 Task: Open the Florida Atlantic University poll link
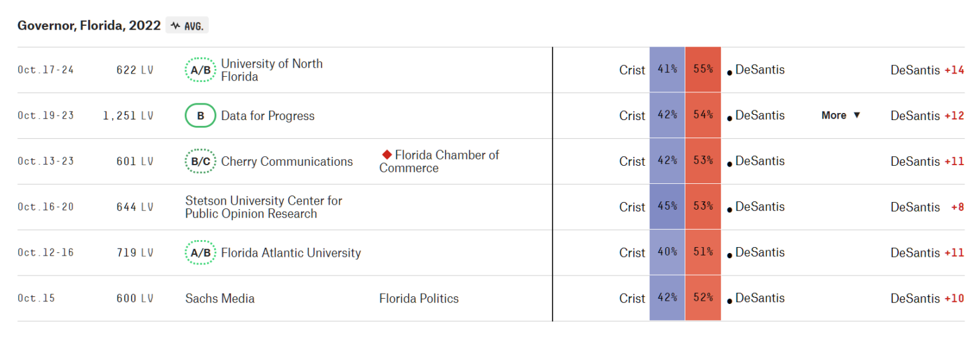coord(291,253)
